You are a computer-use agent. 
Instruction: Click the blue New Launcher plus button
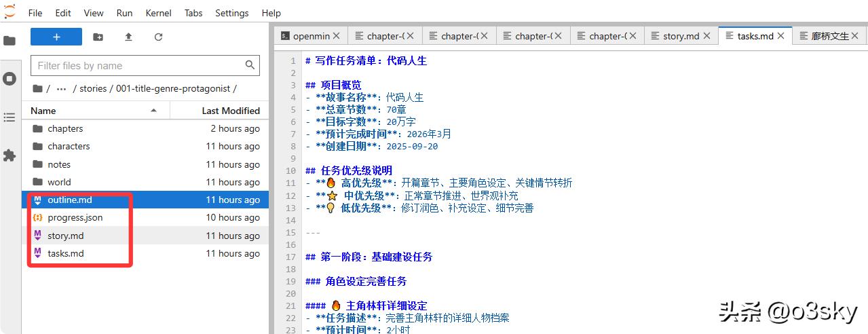56,37
